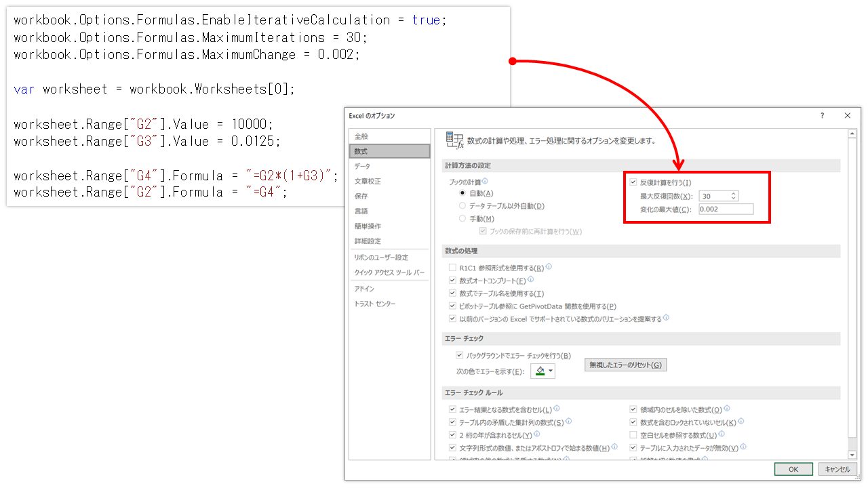Image resolution: width=868 pixels, height=488 pixels.
Task: Open リボンのユーザー設定 category
Action: point(390,258)
